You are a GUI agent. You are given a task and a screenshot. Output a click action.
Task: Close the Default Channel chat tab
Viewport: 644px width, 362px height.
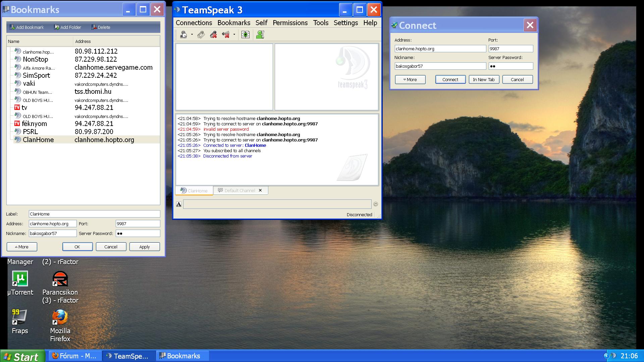click(x=260, y=190)
